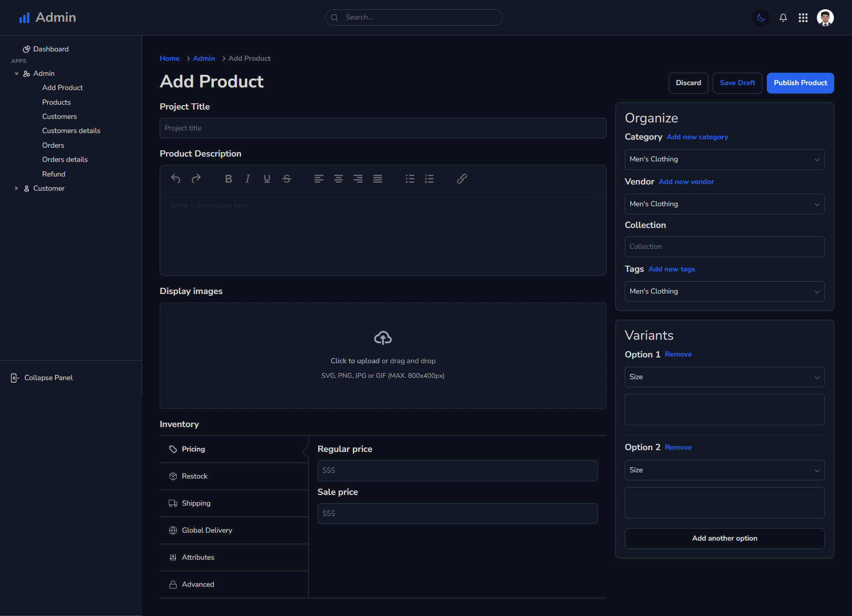Open the Tags dropdown
Image resolution: width=852 pixels, height=616 pixels.
click(725, 291)
